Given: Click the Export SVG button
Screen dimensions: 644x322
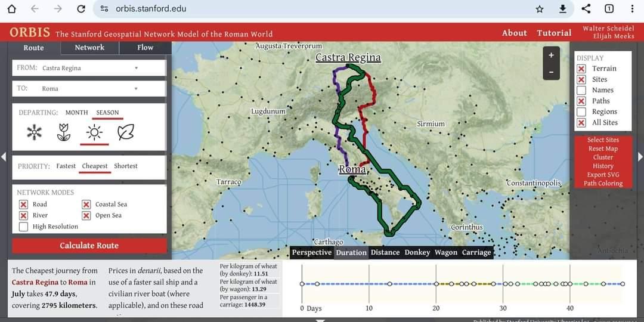Looking at the screenshot, I should point(603,175).
